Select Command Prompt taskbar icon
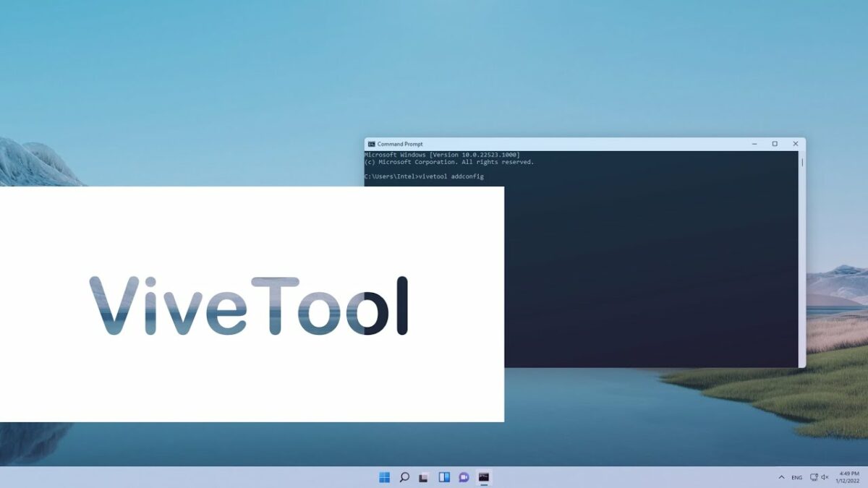The image size is (868, 488). tap(484, 477)
